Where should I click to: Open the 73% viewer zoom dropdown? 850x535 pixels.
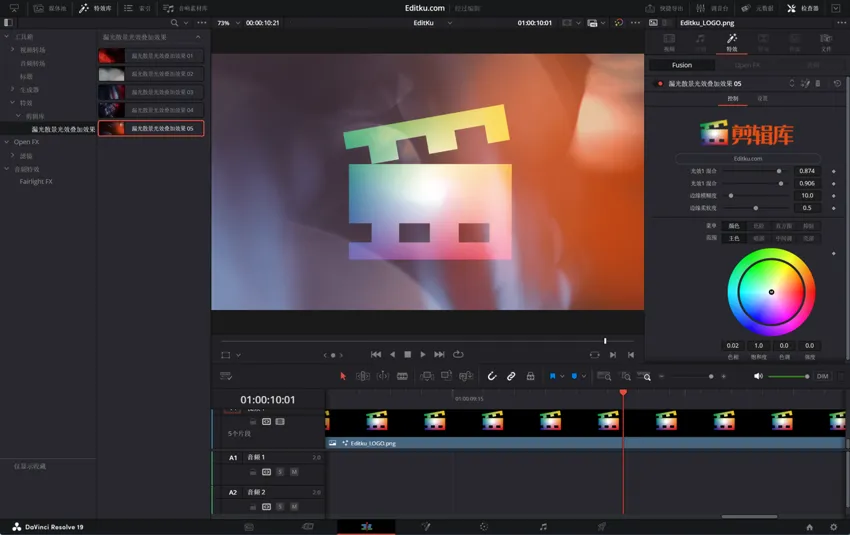tap(227, 22)
